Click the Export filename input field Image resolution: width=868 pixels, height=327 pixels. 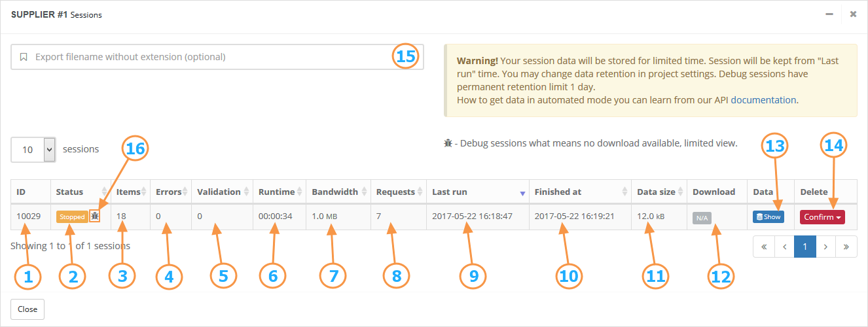point(217,57)
